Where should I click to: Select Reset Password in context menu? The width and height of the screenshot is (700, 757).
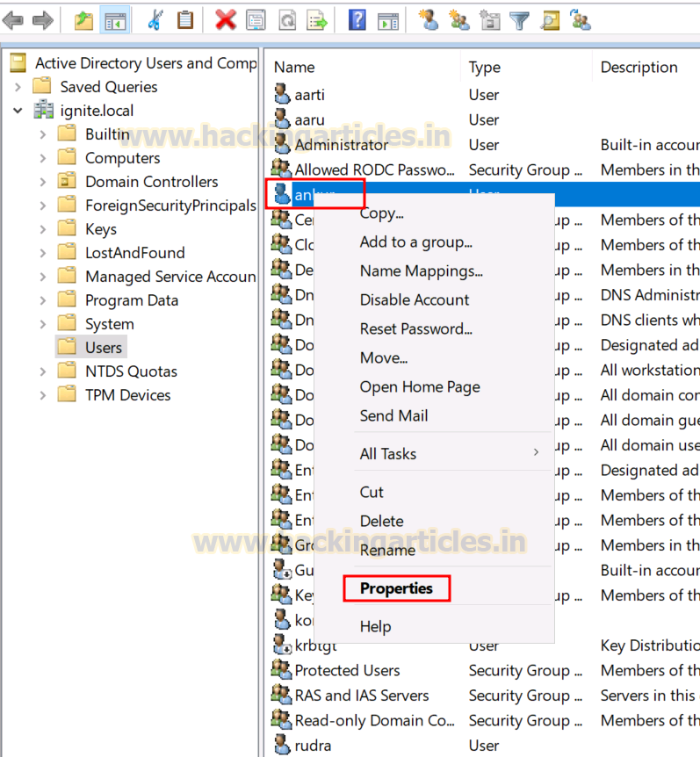click(415, 328)
